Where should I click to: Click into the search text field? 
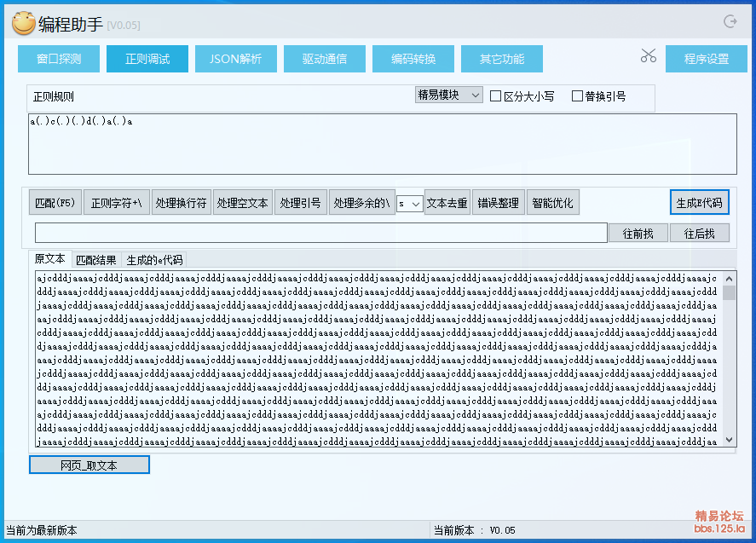320,233
